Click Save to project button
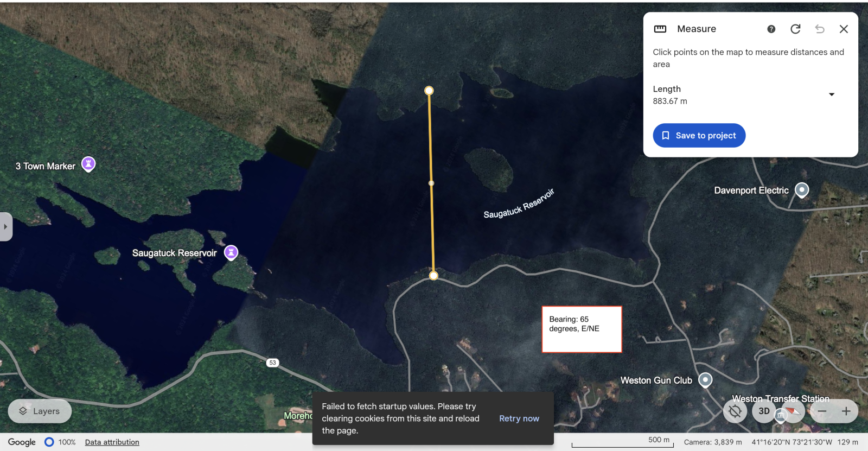This screenshot has width=868, height=451. coord(699,136)
